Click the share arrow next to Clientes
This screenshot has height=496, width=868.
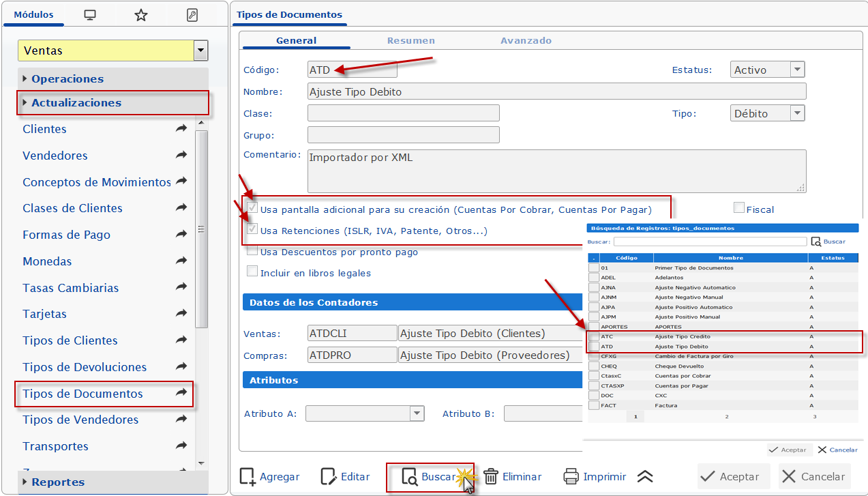[181, 129]
